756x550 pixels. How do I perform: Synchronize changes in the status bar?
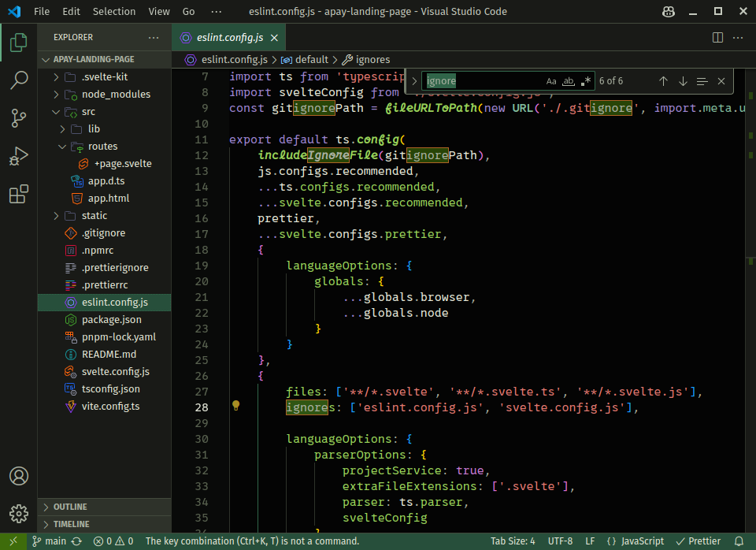tap(76, 541)
